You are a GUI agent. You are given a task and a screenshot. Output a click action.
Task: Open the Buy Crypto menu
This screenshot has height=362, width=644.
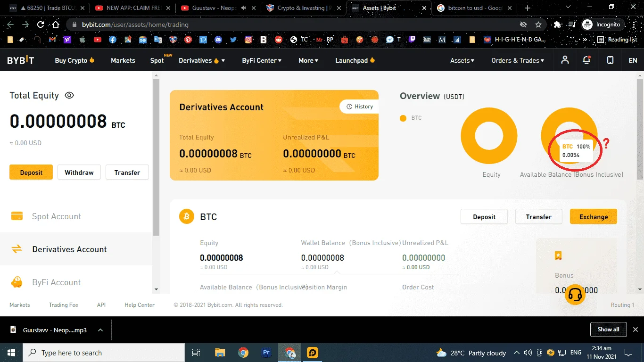74,60
